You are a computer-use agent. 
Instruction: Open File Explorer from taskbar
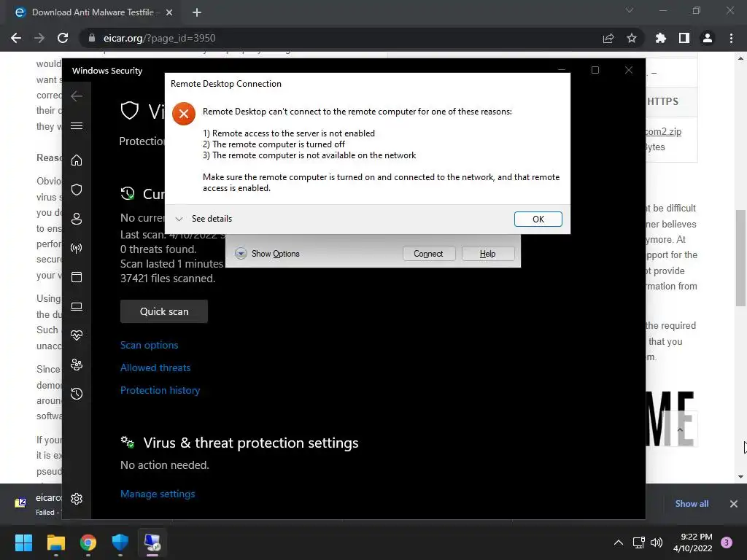pyautogui.click(x=55, y=542)
